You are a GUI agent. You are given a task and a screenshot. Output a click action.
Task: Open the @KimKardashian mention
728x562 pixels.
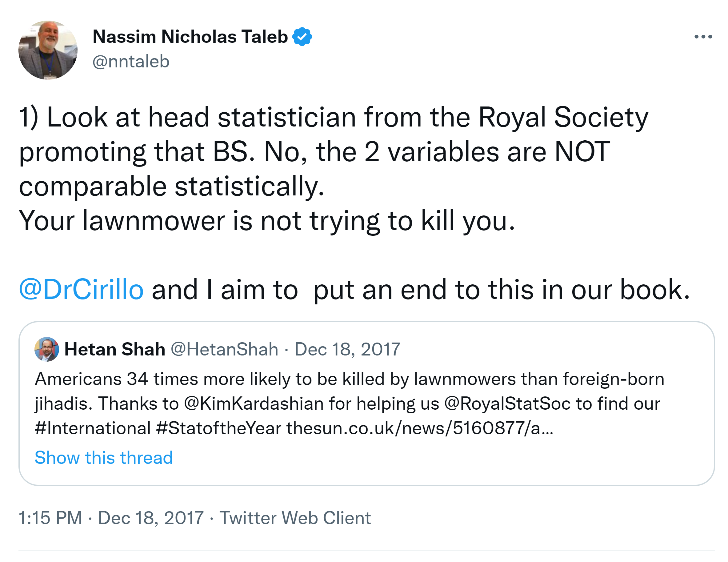coord(254,404)
